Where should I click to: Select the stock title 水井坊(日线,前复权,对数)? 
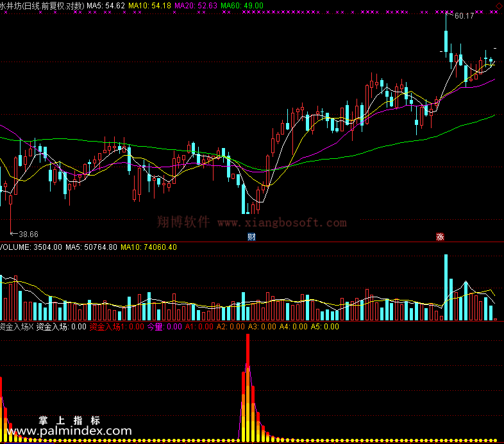42,6
